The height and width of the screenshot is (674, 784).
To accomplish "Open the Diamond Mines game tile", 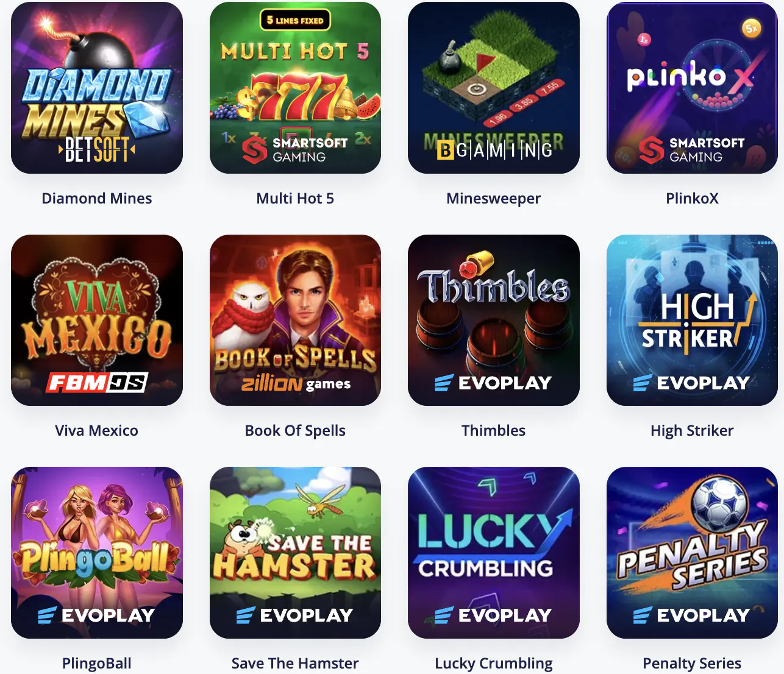I will tap(97, 88).
